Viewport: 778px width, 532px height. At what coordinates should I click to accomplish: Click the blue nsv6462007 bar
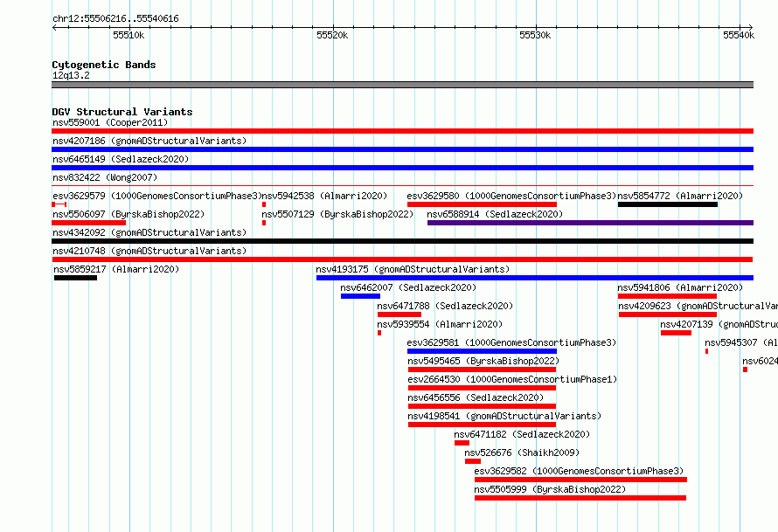point(361,296)
